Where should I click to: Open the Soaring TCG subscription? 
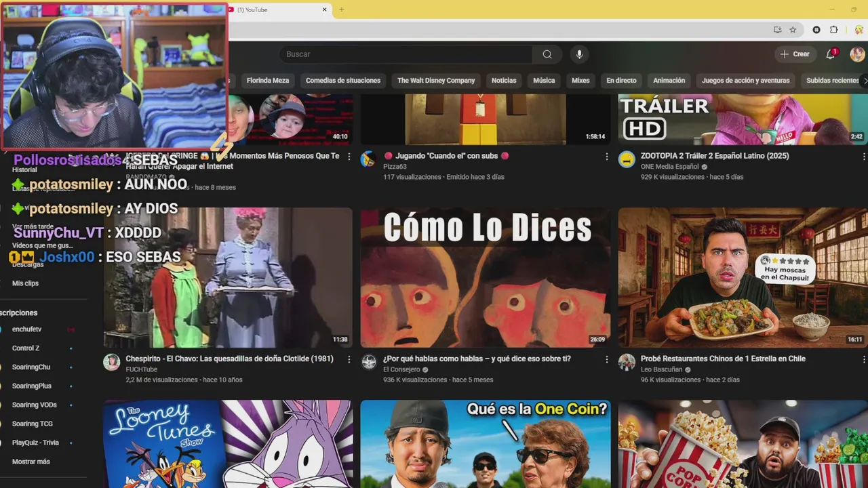(33, 424)
